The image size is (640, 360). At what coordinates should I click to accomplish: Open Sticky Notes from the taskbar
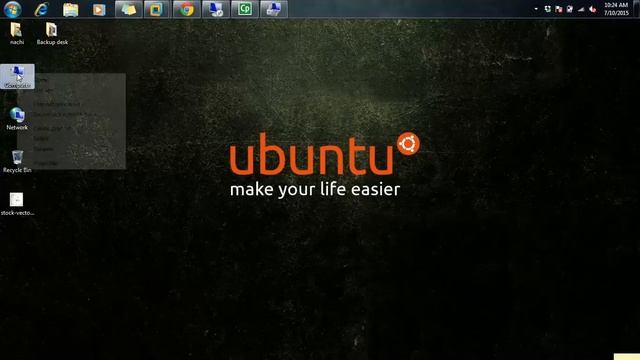coord(129,9)
